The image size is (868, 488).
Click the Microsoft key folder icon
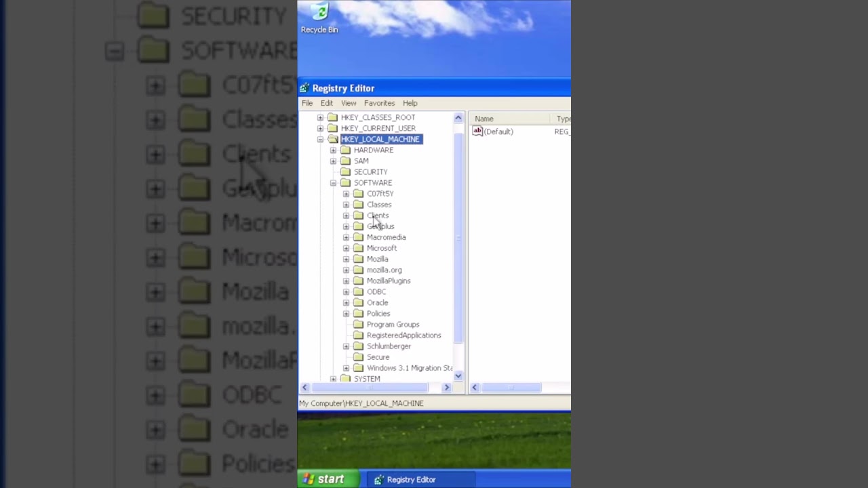coord(358,248)
